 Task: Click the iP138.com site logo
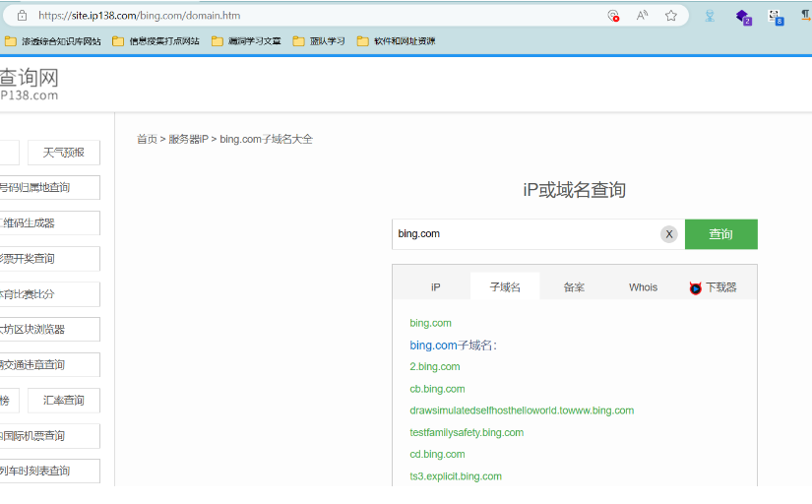tap(29, 84)
